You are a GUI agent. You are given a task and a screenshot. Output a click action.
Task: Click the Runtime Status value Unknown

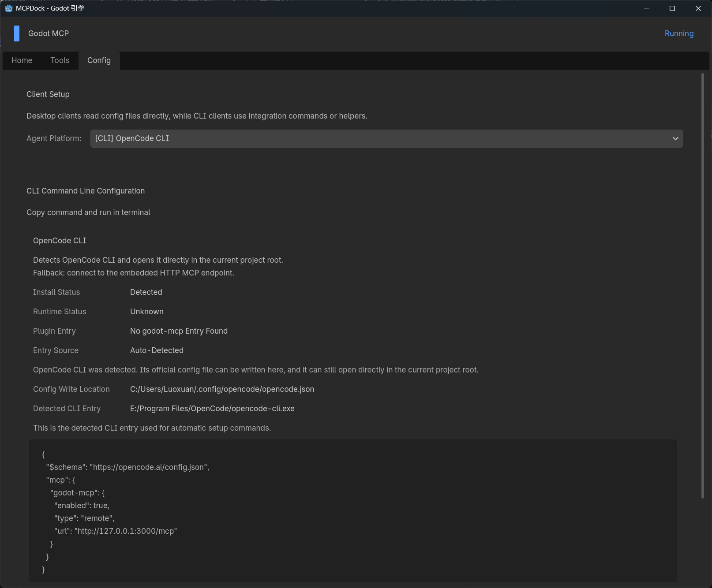tap(147, 312)
